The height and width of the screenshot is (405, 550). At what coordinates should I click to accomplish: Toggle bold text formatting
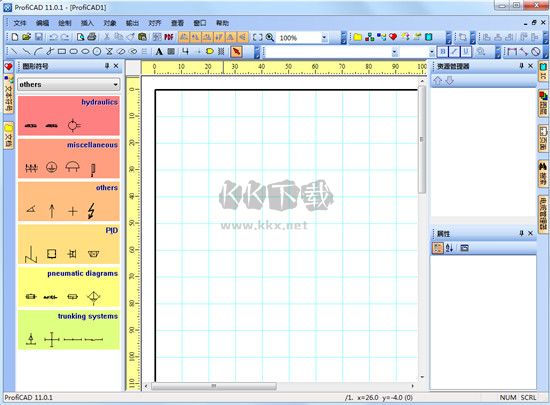(443, 52)
